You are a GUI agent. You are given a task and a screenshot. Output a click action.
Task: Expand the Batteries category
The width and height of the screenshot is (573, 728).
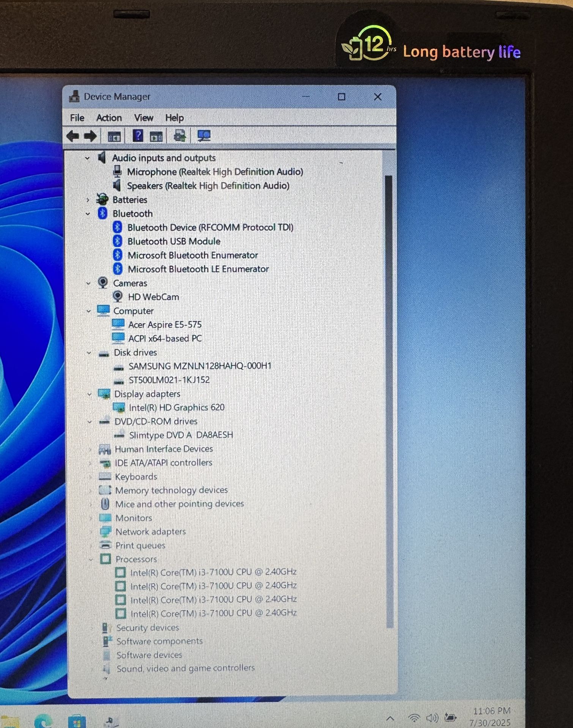(x=88, y=200)
